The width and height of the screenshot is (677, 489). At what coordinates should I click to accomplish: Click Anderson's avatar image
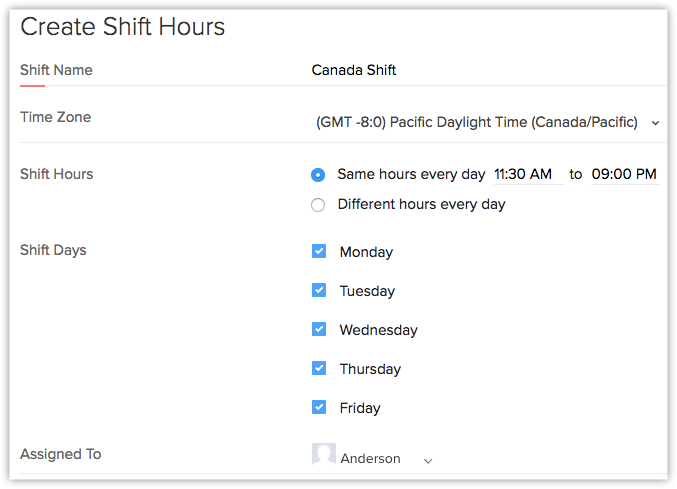[324, 455]
